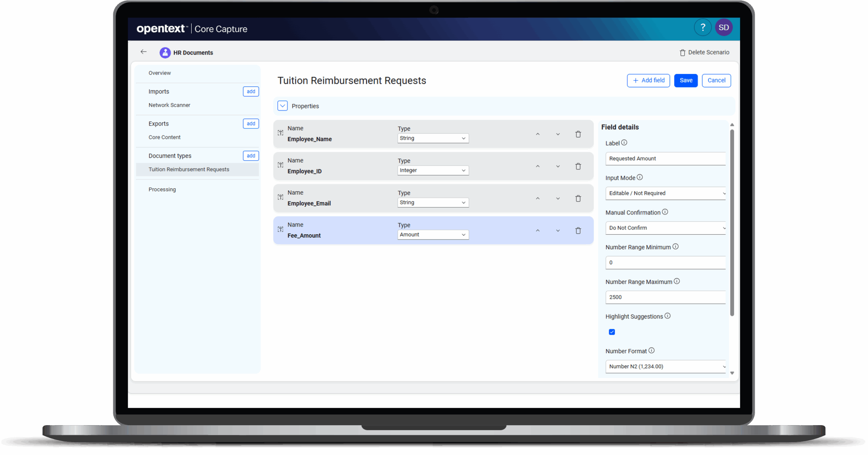The width and height of the screenshot is (868, 455).
Task: Move Employee_ID field down
Action: (x=558, y=166)
